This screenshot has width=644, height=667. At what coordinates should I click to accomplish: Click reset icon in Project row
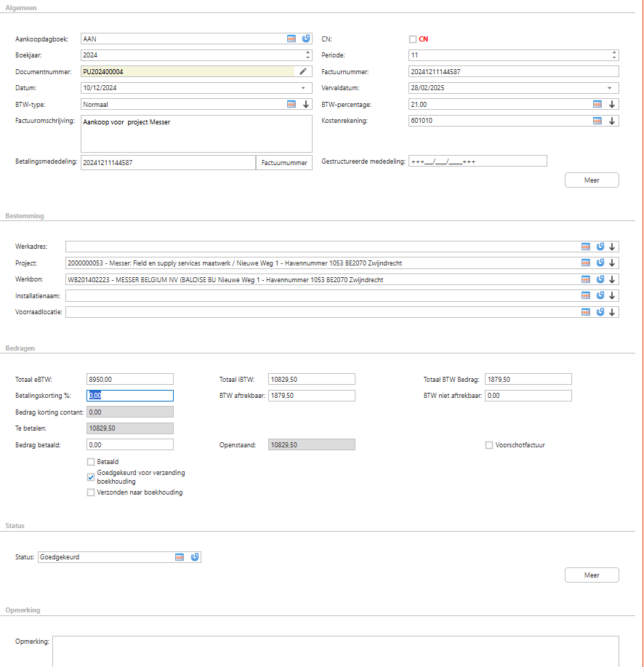click(600, 263)
